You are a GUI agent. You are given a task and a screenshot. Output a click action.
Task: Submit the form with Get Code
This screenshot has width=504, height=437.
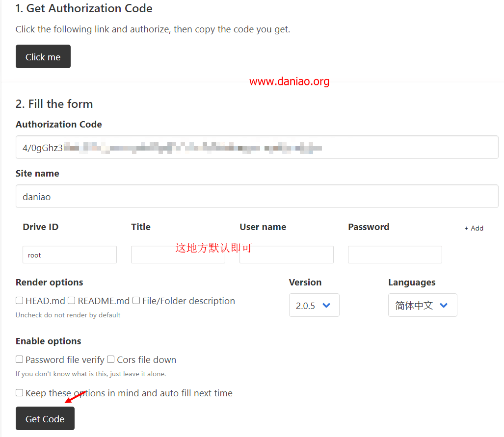[45, 418]
